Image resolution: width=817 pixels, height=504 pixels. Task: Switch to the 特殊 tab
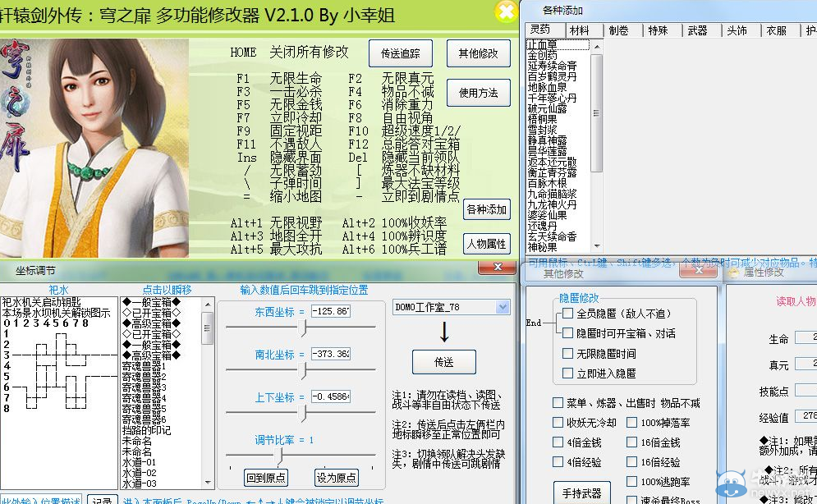tap(658, 30)
